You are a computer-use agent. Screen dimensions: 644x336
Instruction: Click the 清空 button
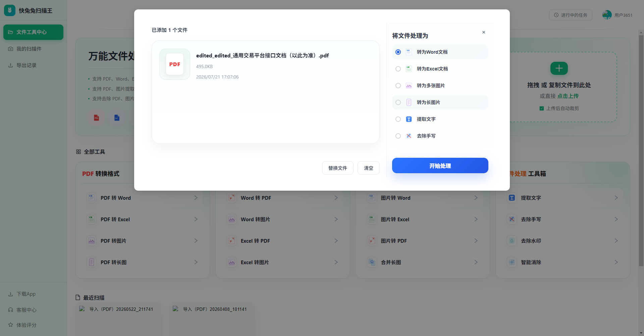click(x=369, y=168)
